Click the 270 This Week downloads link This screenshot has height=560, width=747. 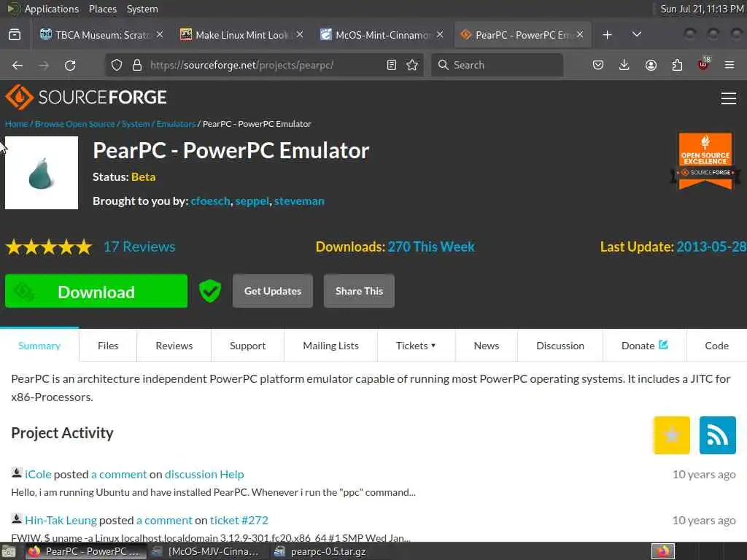(x=431, y=246)
